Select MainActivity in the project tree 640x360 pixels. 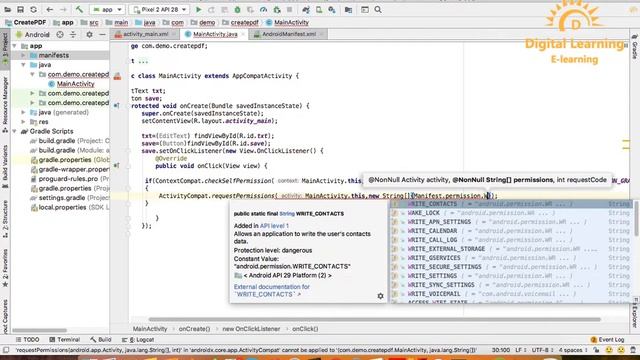coord(76,84)
